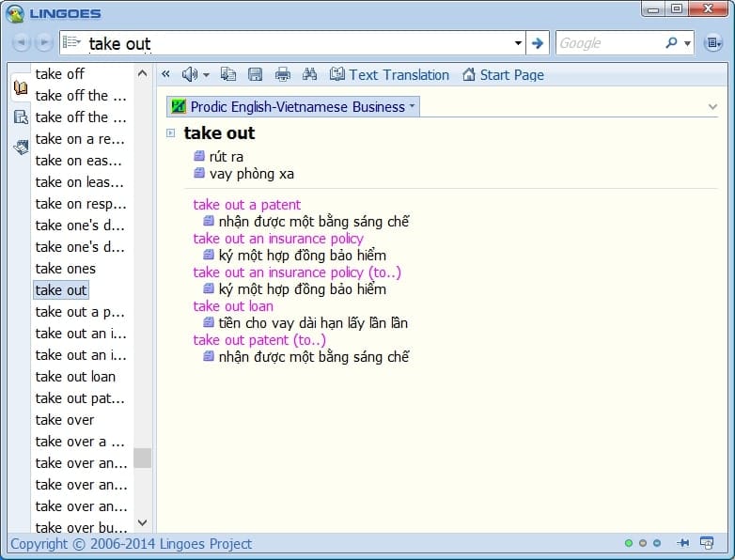735x560 pixels.
Task: Follow the 'take out an insurance policy (to..)' link
Action: [297, 272]
